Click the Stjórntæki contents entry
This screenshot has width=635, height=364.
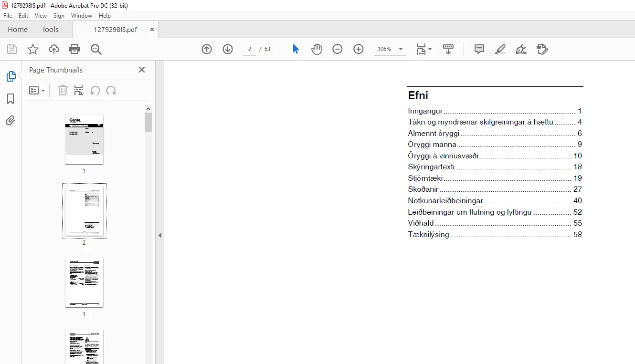[495, 178]
